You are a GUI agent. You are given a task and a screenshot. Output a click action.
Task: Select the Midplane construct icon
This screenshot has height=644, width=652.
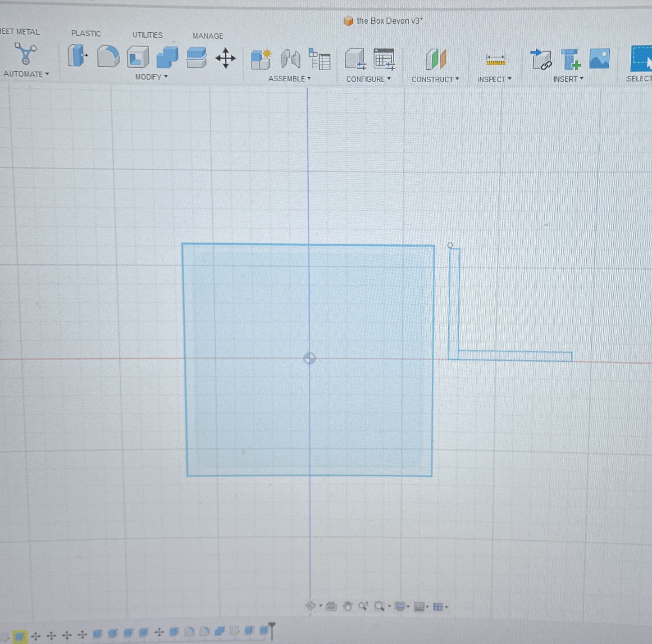436,60
